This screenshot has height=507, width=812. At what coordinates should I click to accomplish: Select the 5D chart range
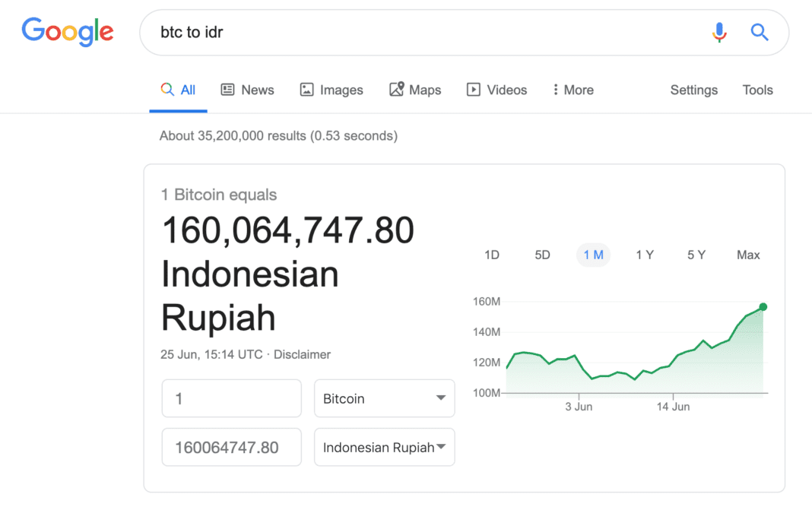tap(542, 255)
